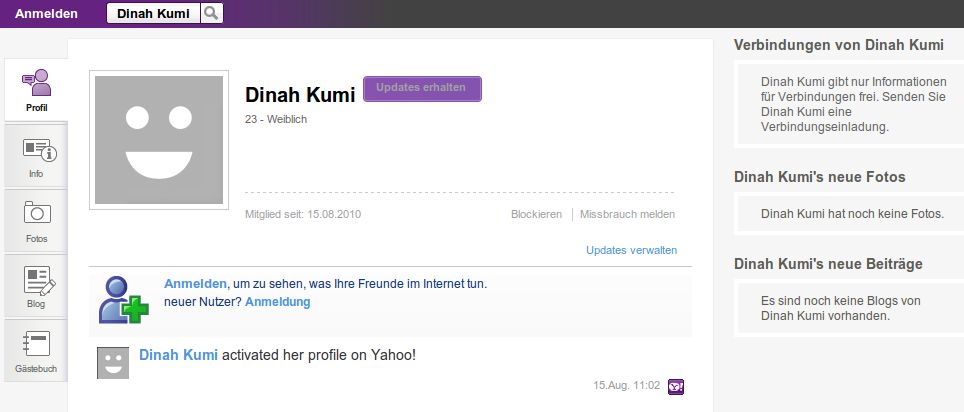Viewport: 964px width, 412px height.
Task: Open the Info sidebar tab
Action: point(37,155)
